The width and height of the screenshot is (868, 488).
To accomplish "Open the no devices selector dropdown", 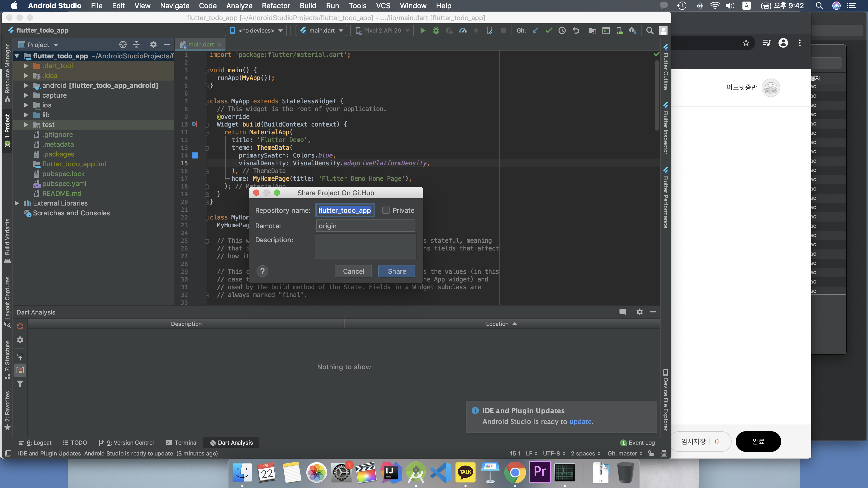I will (256, 31).
